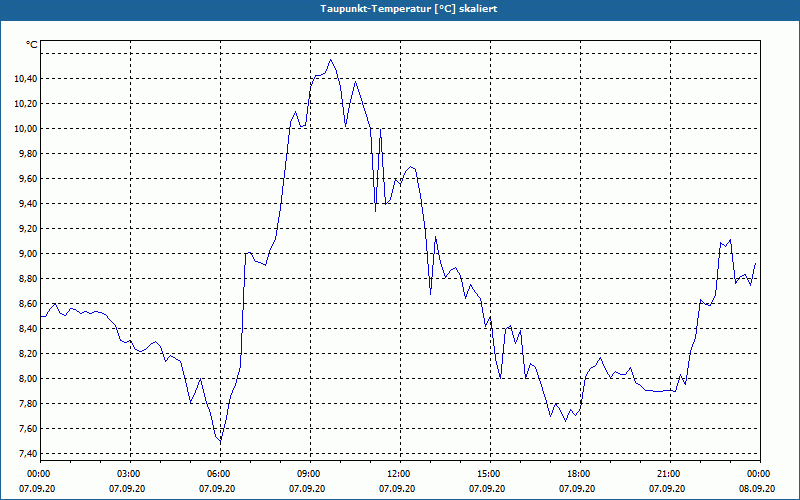The height and width of the screenshot is (500, 800).
Task: Click the '8,80' y-axis label
Action: tap(27, 279)
